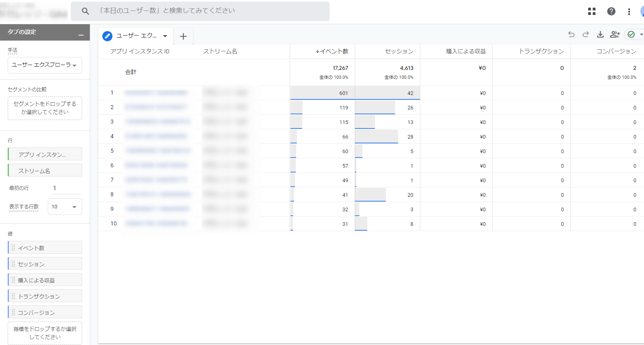Grab the イベント数 drag handle
The width and height of the screenshot is (644, 345).
13,248
